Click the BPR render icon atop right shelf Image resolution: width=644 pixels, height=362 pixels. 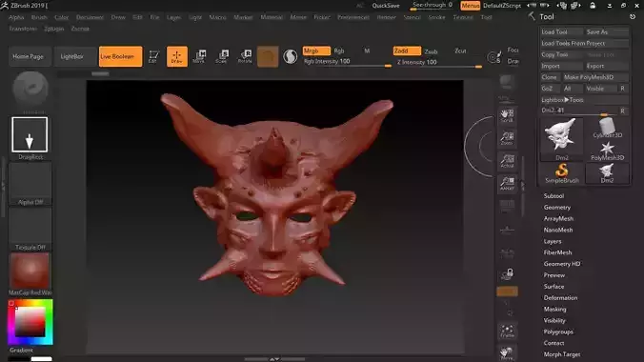coord(507,82)
